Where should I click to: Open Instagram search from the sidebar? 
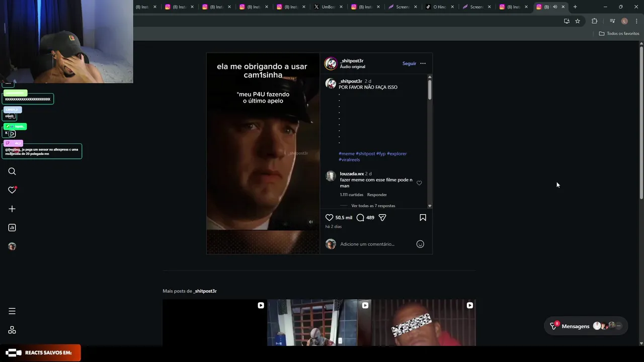click(12, 171)
